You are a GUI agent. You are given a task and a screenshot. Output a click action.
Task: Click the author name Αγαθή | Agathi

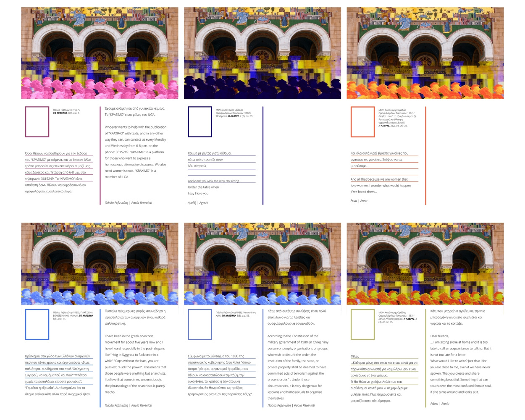tap(198, 202)
